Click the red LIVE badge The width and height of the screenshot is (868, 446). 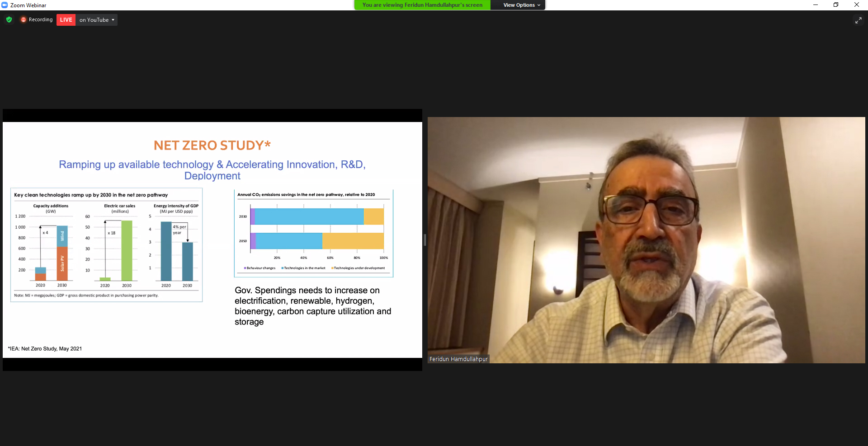pyautogui.click(x=66, y=20)
